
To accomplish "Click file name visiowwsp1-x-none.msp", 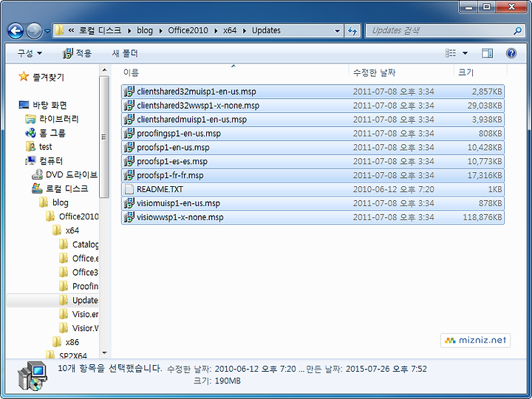I will [180, 217].
